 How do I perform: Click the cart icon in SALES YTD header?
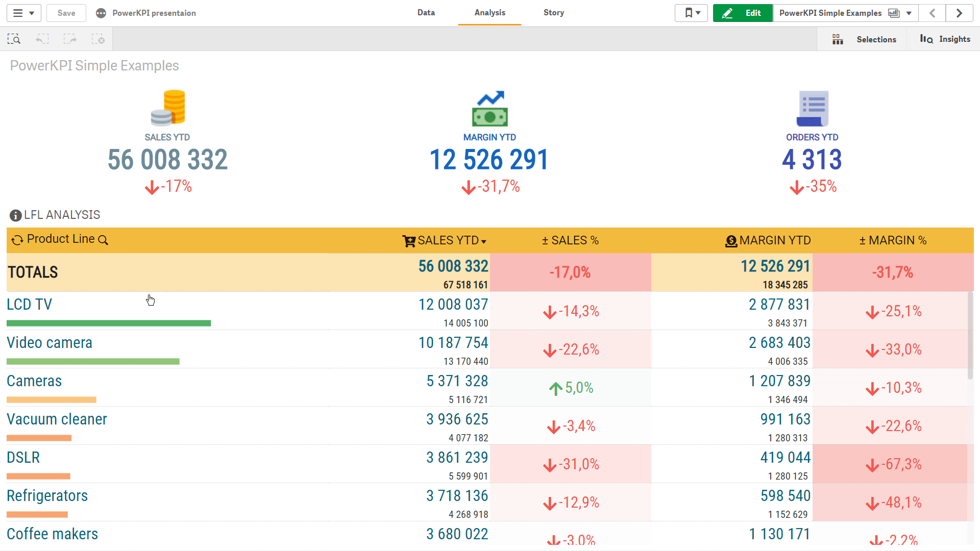[408, 240]
